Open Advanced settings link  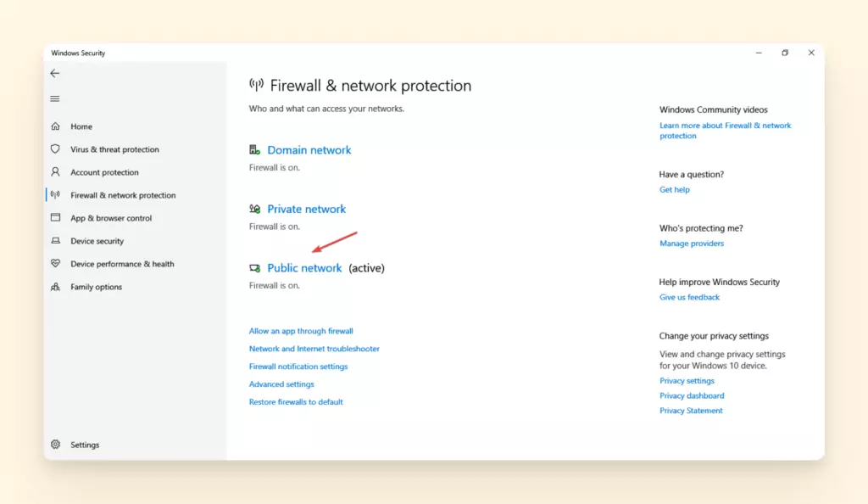[x=281, y=384]
